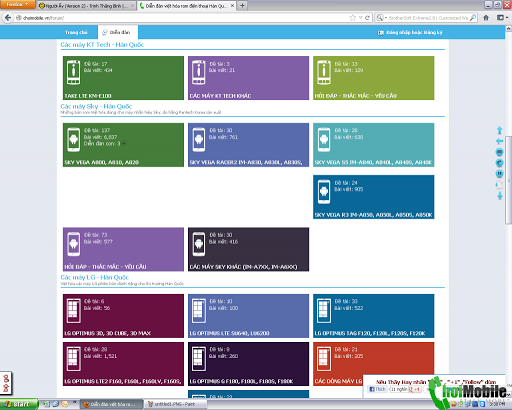
Task: Click Google +1 button in popup
Action: [414, 389]
